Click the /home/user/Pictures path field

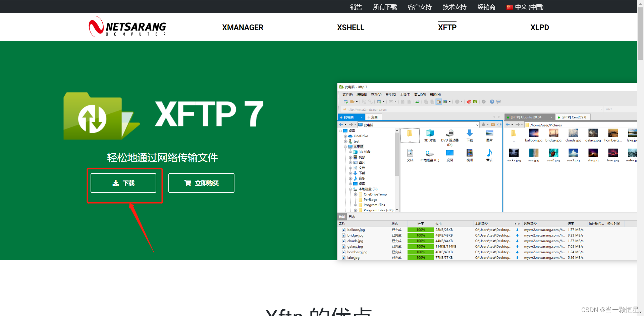tap(580, 125)
